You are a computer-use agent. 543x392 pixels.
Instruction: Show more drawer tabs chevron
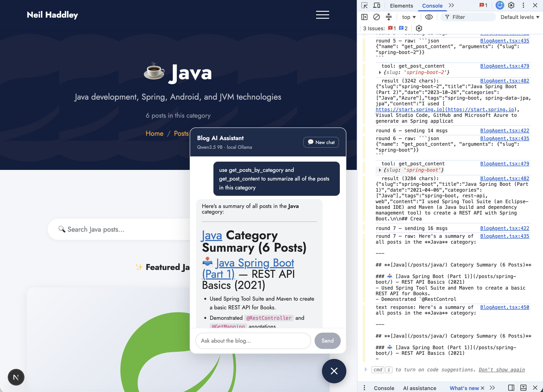(492, 388)
